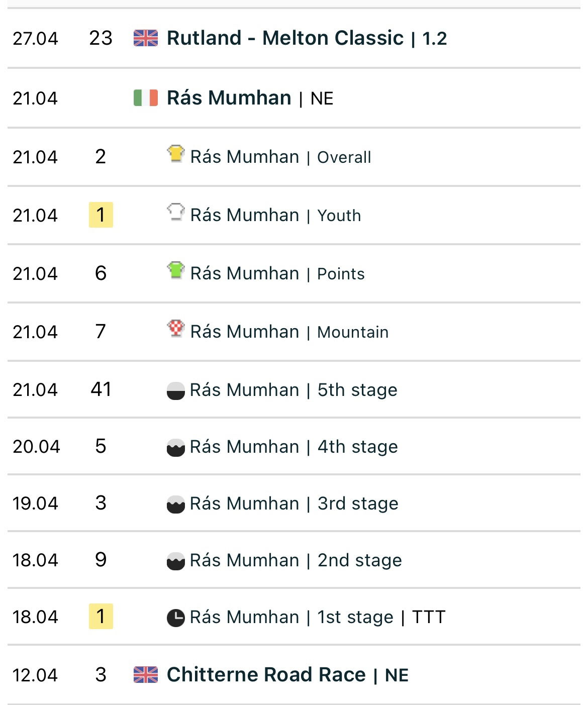Open Rás Mumhan 1st stage TTT result
588x705 pixels.
coord(318,617)
